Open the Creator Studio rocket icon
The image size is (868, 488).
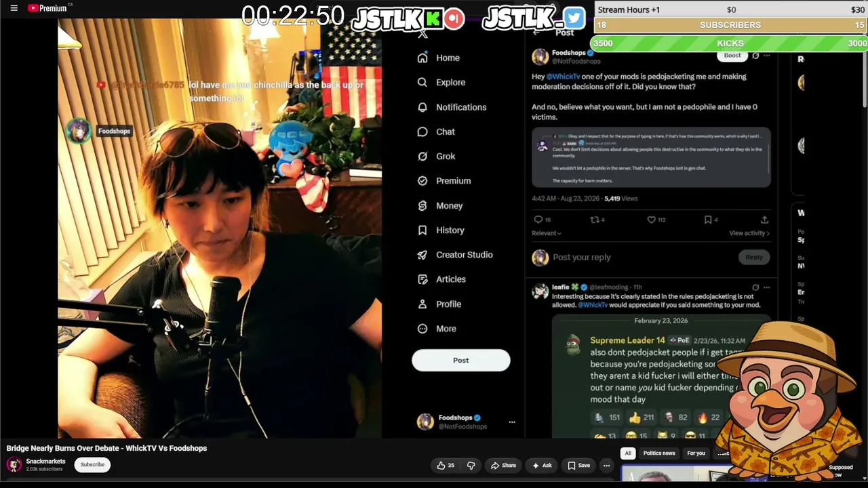[x=422, y=255]
